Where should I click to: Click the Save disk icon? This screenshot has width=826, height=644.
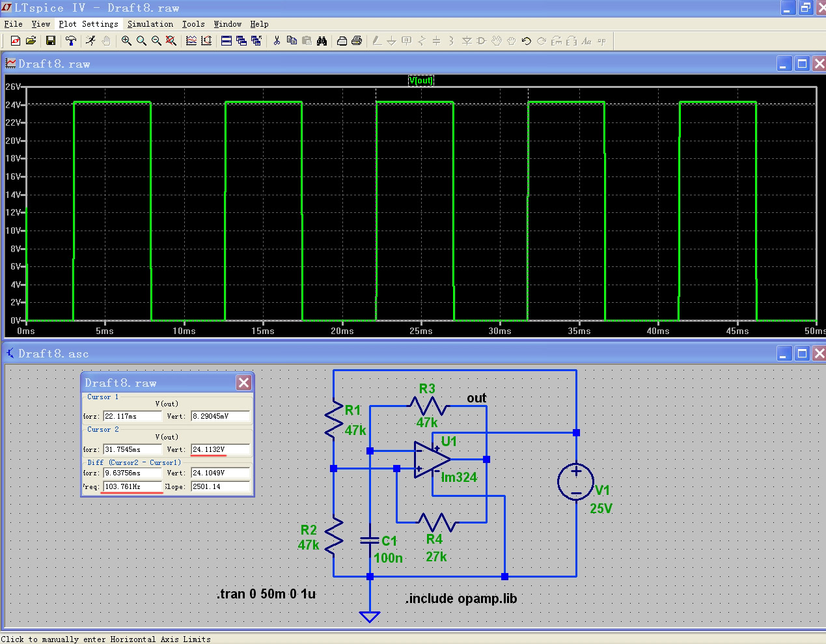(51, 41)
